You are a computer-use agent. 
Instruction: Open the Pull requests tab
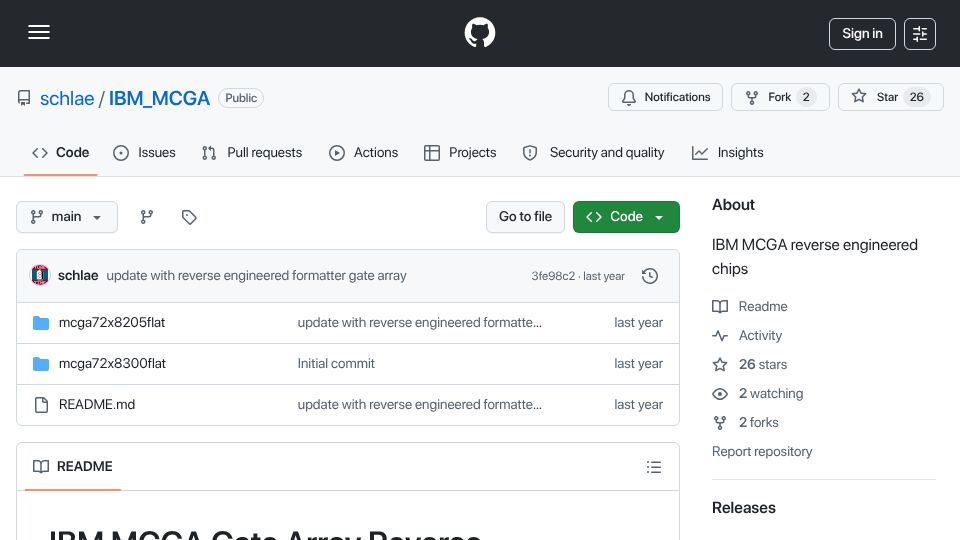click(x=252, y=152)
